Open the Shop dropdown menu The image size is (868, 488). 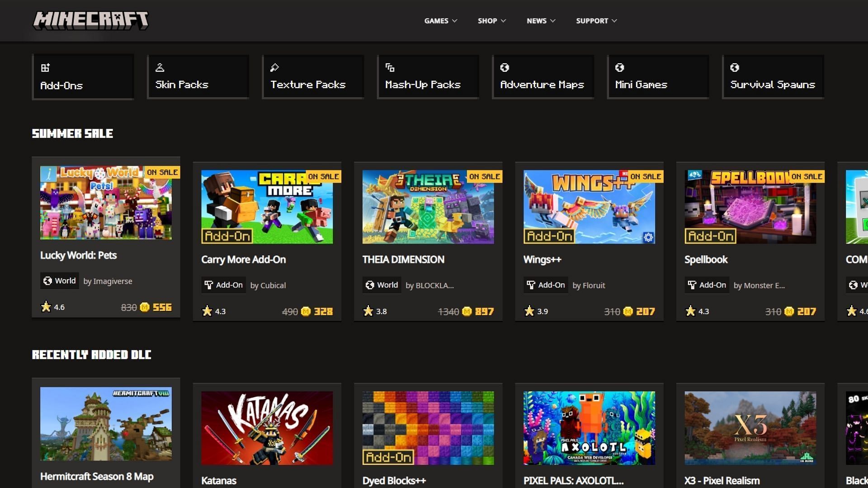tap(491, 21)
